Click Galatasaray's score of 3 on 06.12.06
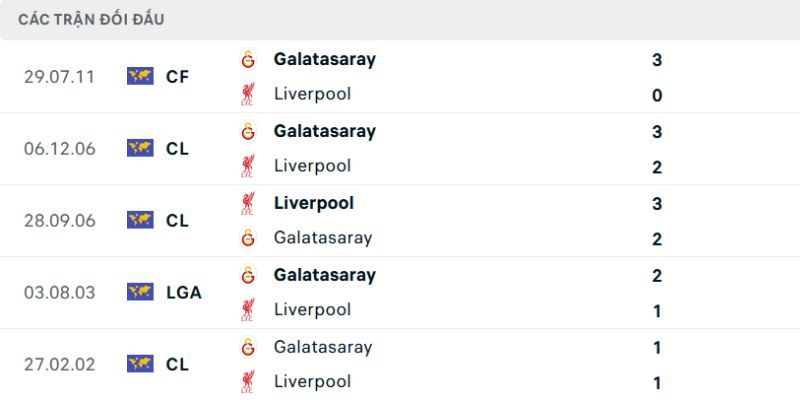Screen dimensions: 800x400 coord(657,131)
